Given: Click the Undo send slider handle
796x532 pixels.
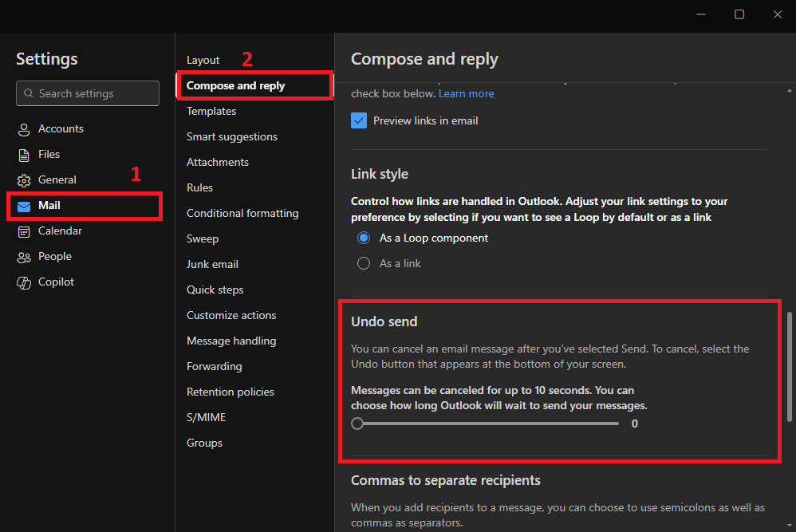Looking at the screenshot, I should click(x=357, y=424).
